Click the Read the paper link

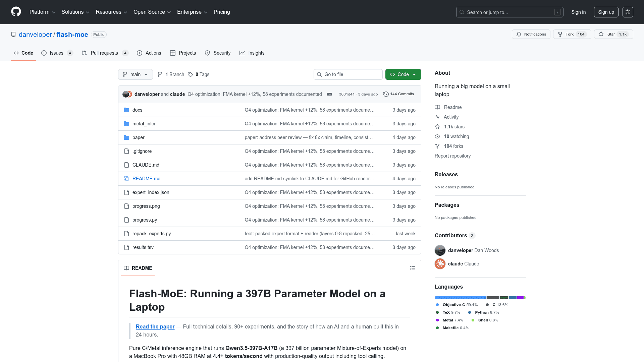pos(155,326)
